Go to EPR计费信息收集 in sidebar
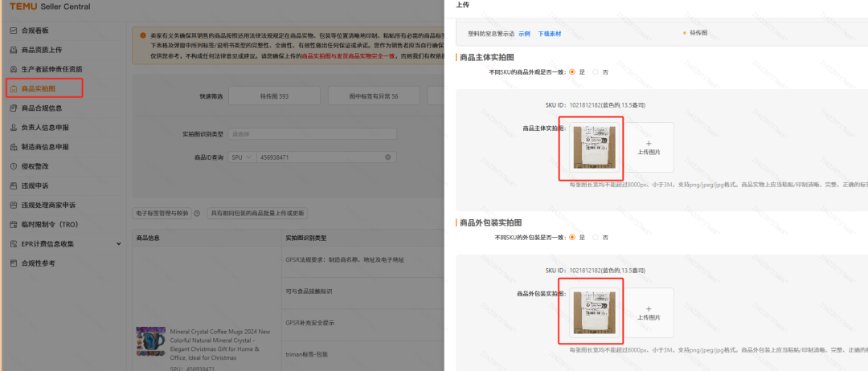868x371 pixels. point(47,243)
